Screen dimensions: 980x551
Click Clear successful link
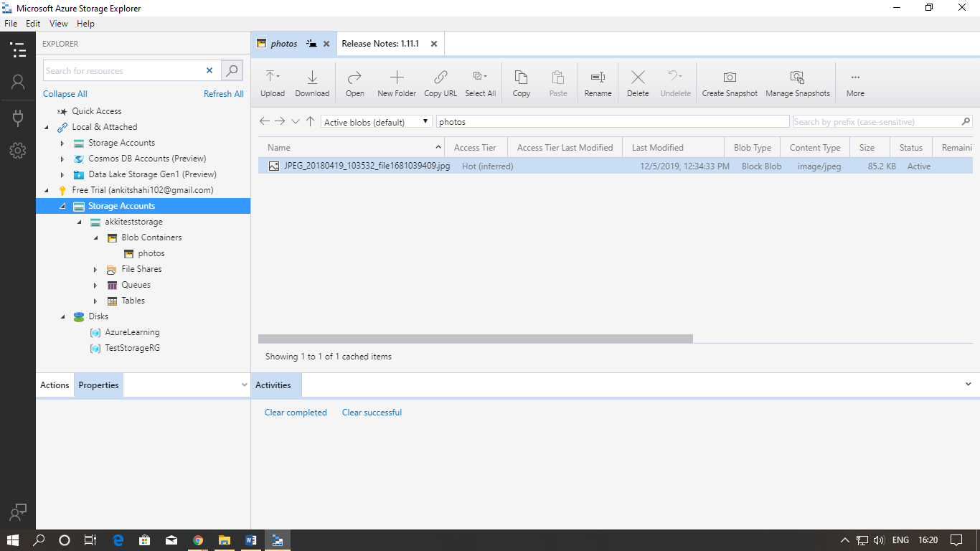[372, 413]
